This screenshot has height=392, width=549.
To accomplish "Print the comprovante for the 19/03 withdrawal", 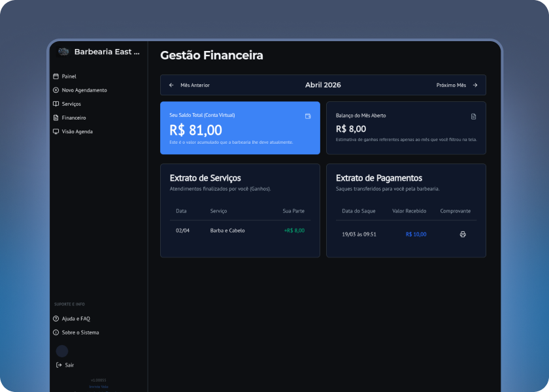I will (463, 234).
